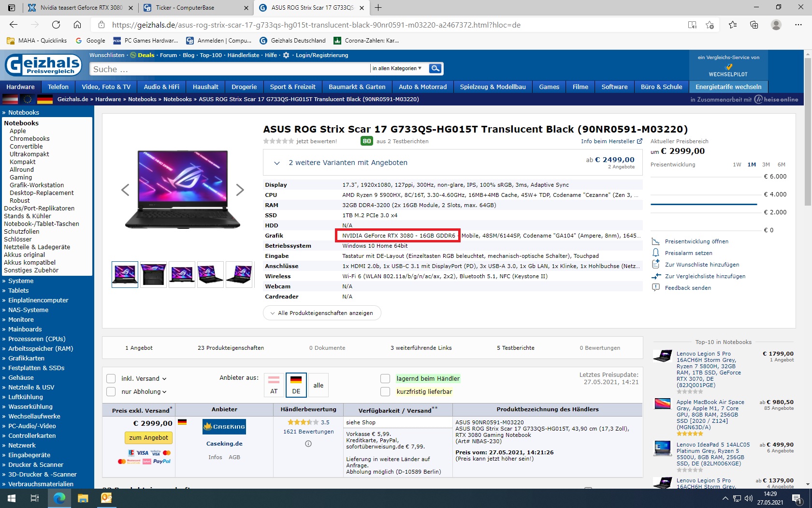The image size is (812, 508).
Task: Click the Zur Wunschliste hinzufügen icon
Action: click(x=656, y=264)
